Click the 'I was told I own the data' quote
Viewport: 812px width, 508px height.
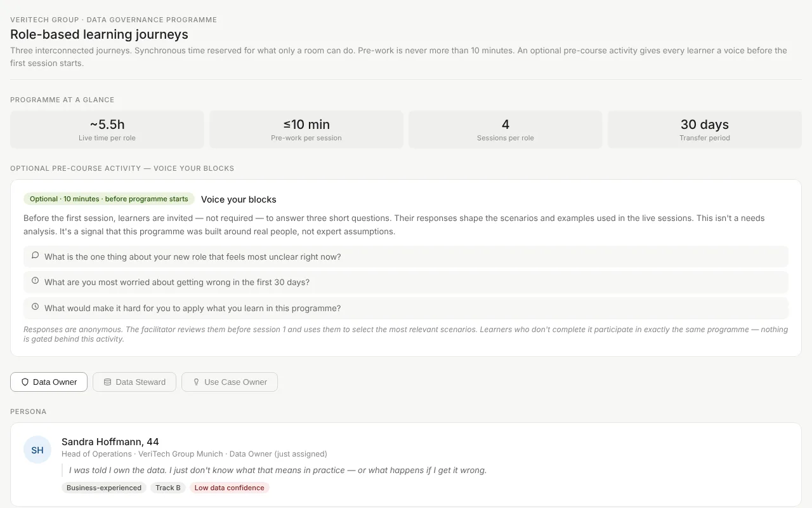(278, 471)
